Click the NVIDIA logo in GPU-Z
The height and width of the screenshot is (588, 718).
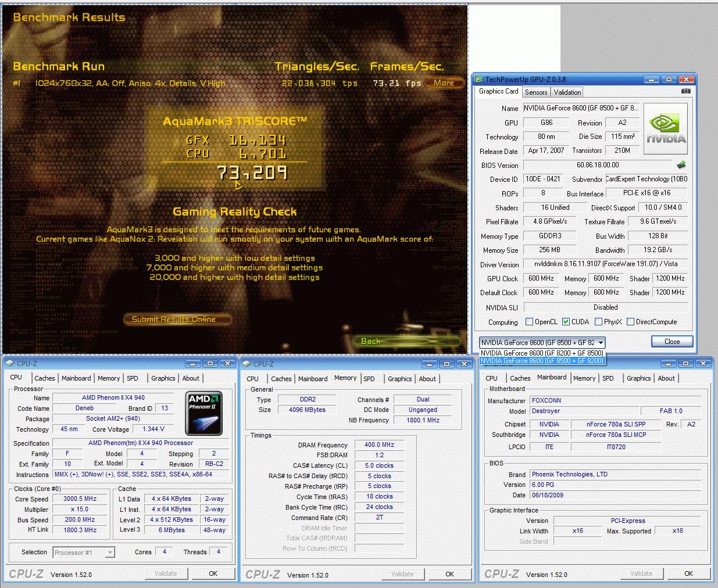pos(666,130)
